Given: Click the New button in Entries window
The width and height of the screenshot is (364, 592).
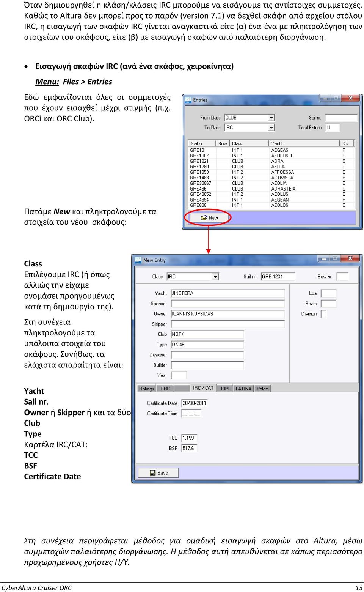Looking at the screenshot, I should pos(209,218).
